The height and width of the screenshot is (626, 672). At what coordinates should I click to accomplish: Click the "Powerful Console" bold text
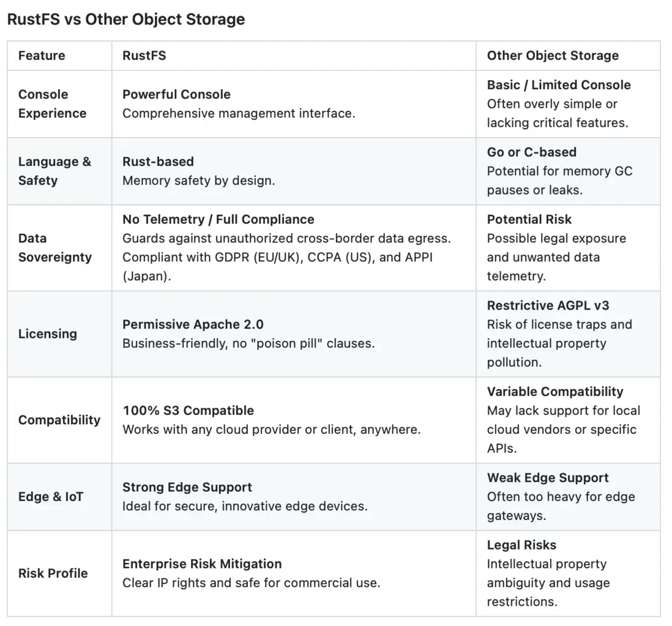coord(176,94)
